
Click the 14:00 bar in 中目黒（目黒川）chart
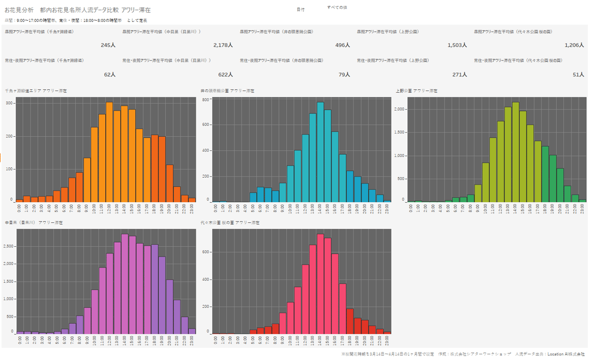tap(125, 283)
